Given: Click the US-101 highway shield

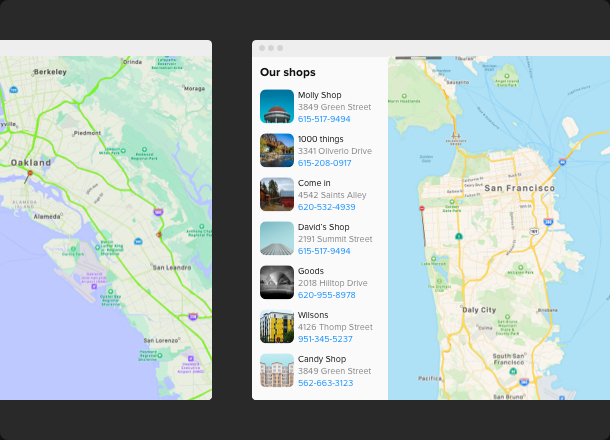Looking at the screenshot, I should 534,231.
